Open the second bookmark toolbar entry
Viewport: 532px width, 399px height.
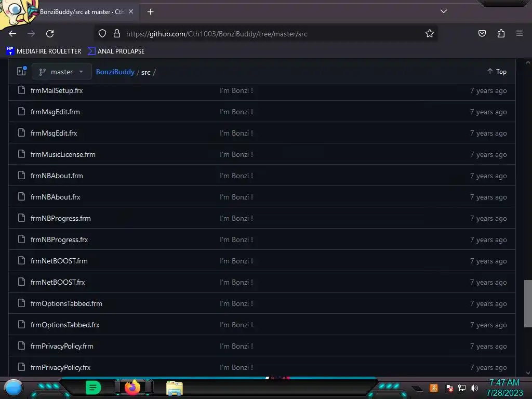coord(116,51)
